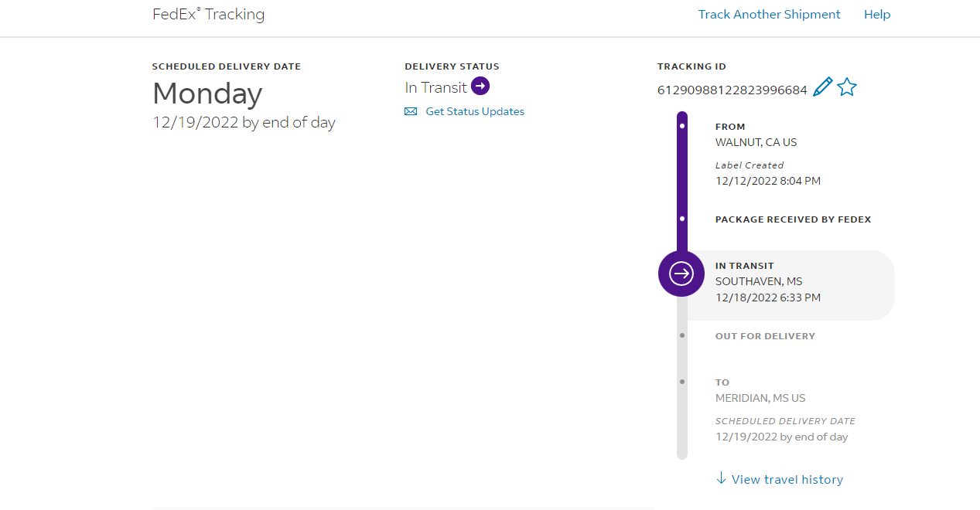The image size is (980, 510).
Task: Open Get Status Updates link
Action: coord(475,112)
